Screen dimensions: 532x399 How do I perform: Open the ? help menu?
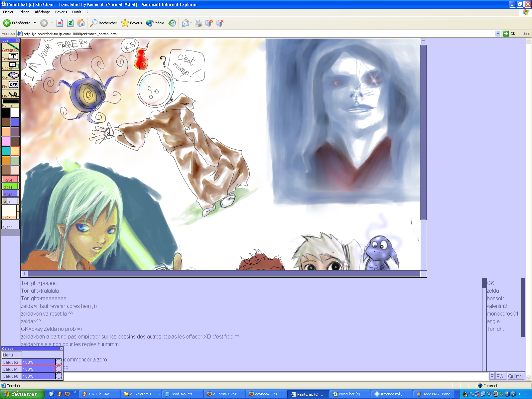pos(87,12)
